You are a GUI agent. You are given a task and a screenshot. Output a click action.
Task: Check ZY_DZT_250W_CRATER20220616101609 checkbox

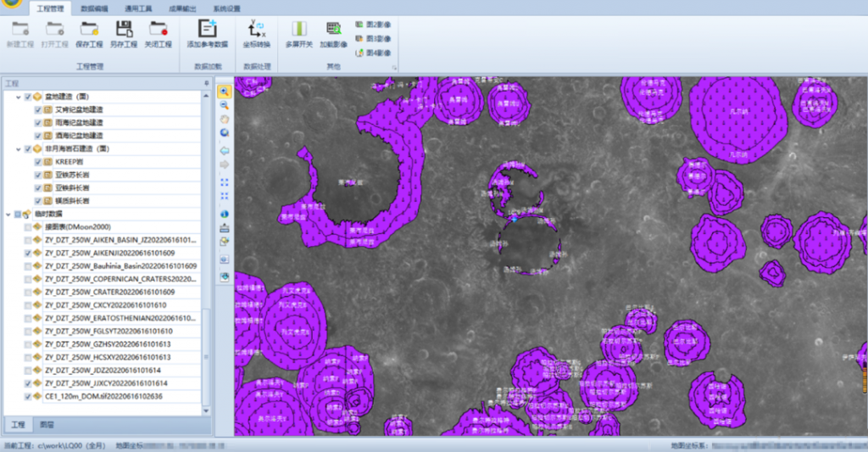click(28, 293)
